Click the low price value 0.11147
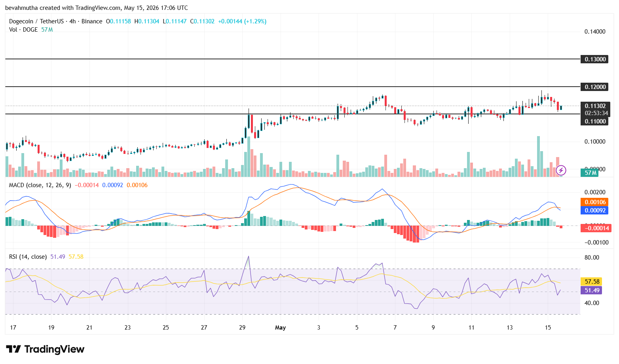This screenshot has width=619, height=364. 176,21
